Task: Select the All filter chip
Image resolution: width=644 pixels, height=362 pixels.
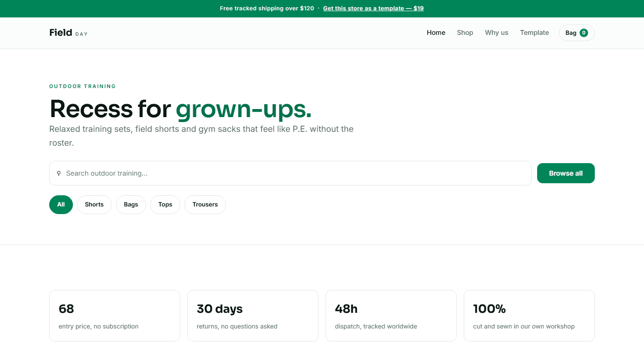Action: pyautogui.click(x=61, y=205)
